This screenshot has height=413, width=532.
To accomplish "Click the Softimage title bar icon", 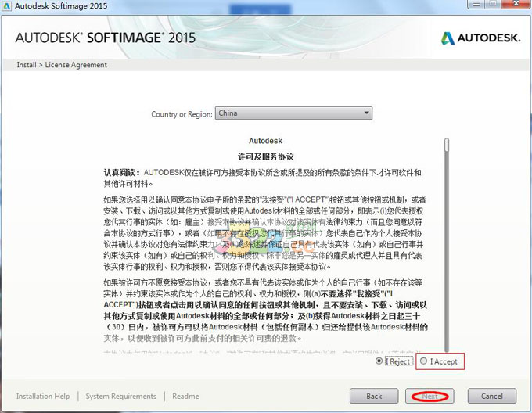I will pyautogui.click(x=7, y=5).
